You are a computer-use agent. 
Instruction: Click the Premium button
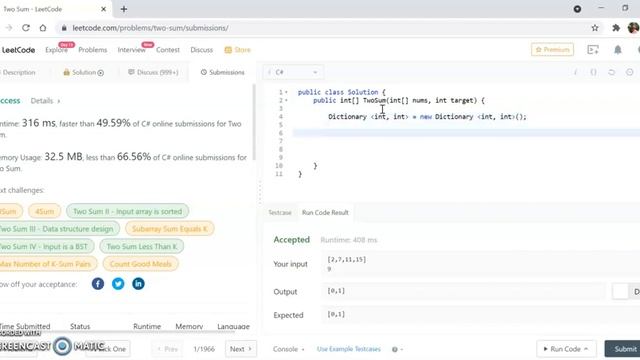(x=552, y=50)
